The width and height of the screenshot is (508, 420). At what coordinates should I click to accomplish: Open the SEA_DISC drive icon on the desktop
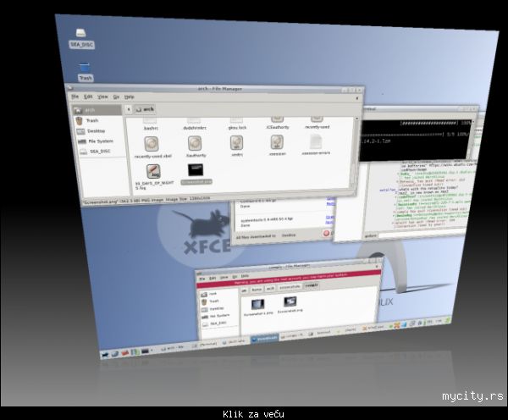tap(81, 33)
